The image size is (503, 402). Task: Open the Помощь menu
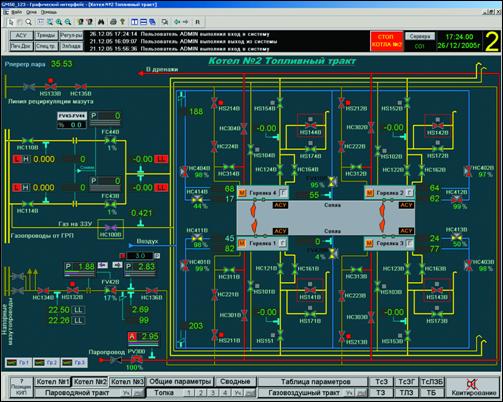click(49, 12)
